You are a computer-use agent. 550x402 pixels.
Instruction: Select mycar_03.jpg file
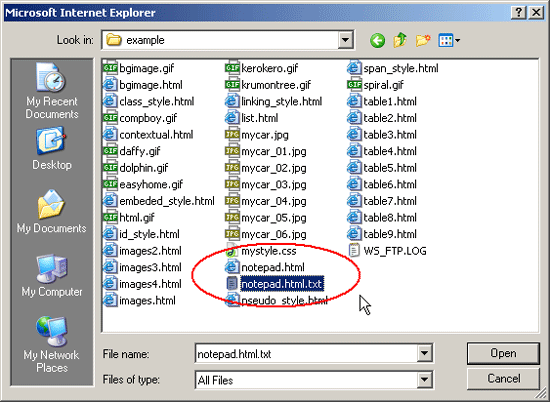tap(266, 184)
